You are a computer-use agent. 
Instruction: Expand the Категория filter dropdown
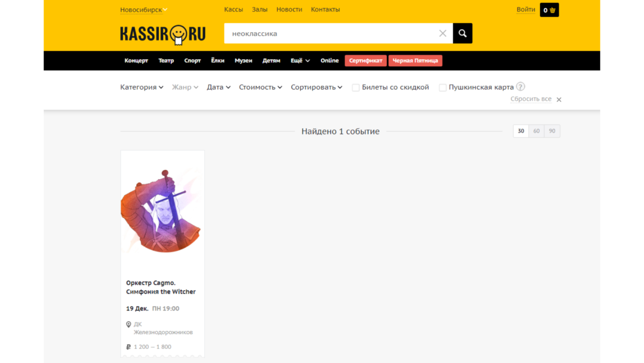coord(142,87)
